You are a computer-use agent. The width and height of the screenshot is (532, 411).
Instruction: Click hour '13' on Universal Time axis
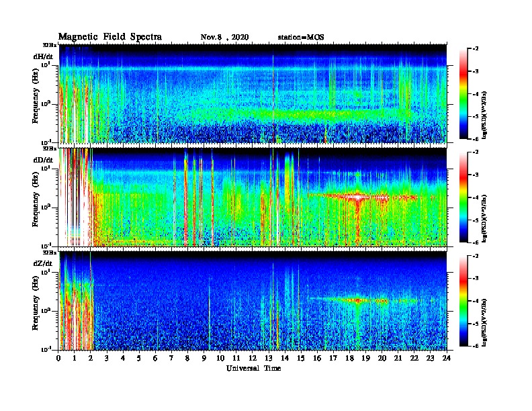point(269,358)
